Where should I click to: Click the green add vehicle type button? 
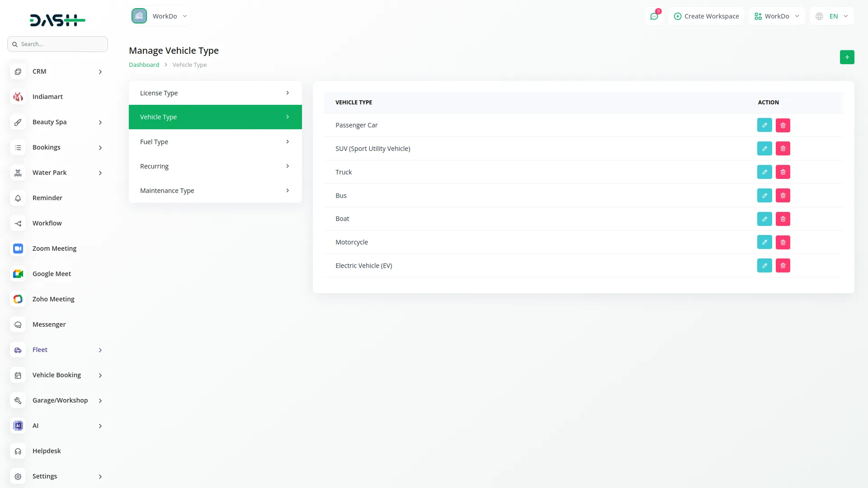[847, 57]
